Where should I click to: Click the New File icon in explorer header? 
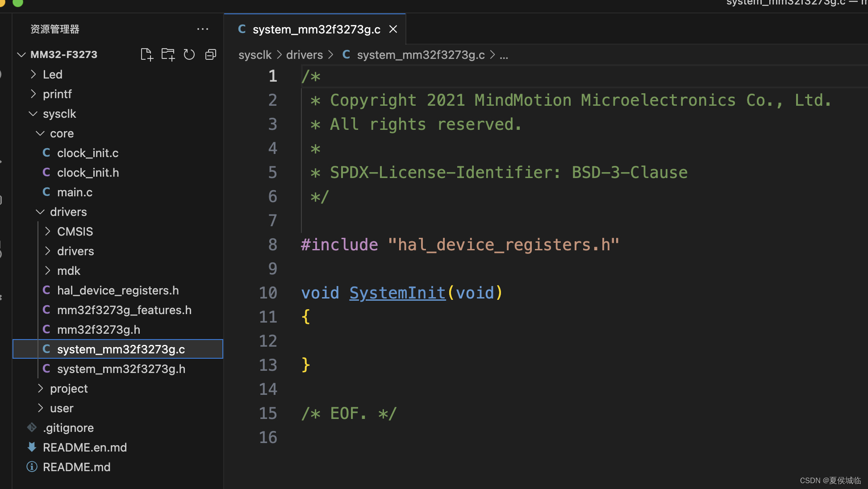pos(146,54)
